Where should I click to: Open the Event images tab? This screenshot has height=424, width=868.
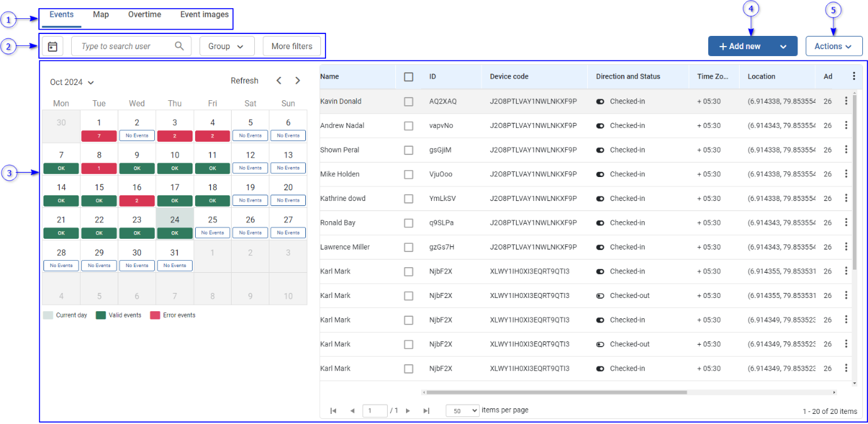(x=205, y=14)
